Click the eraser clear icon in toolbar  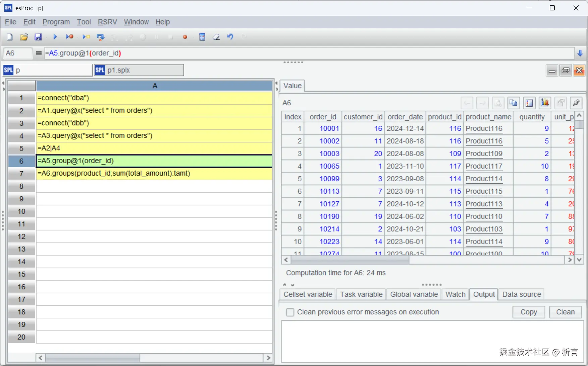point(216,37)
